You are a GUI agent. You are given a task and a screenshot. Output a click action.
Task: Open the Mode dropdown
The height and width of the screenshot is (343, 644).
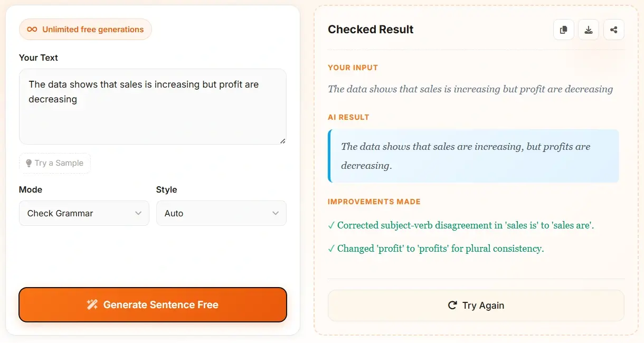click(83, 213)
